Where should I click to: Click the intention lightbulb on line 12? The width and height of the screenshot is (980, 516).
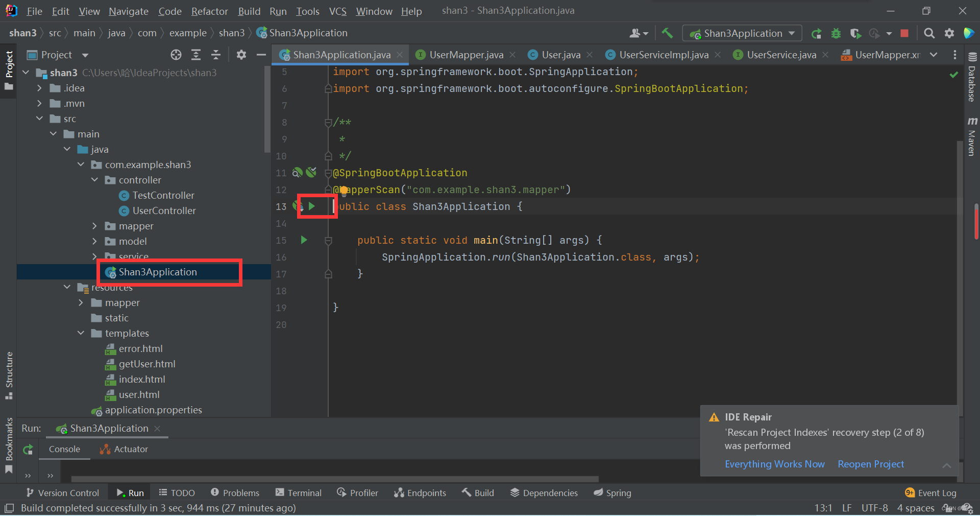pos(344,191)
